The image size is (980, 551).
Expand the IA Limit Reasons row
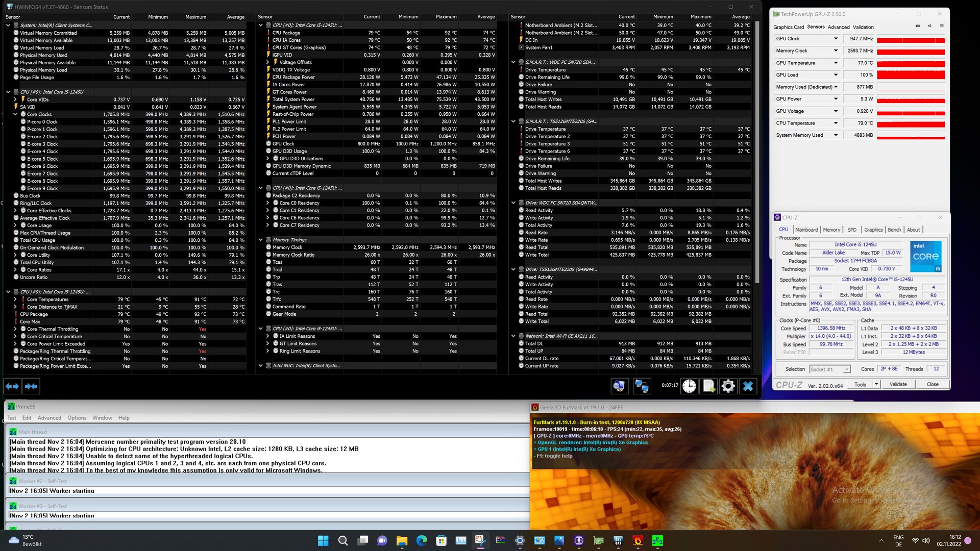coord(267,336)
